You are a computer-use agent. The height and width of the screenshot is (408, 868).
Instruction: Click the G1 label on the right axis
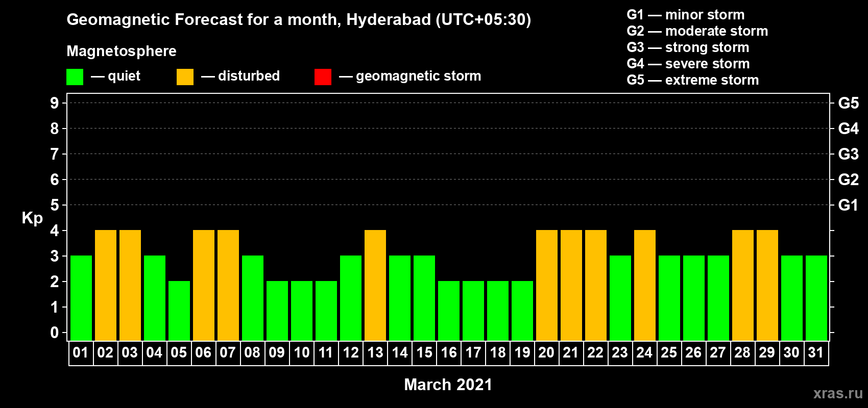coord(849,205)
